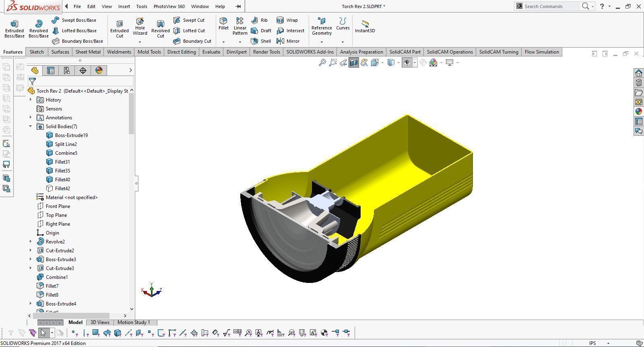Open the Hole Wizard tool
The height and width of the screenshot is (347, 644).
[x=140, y=27]
